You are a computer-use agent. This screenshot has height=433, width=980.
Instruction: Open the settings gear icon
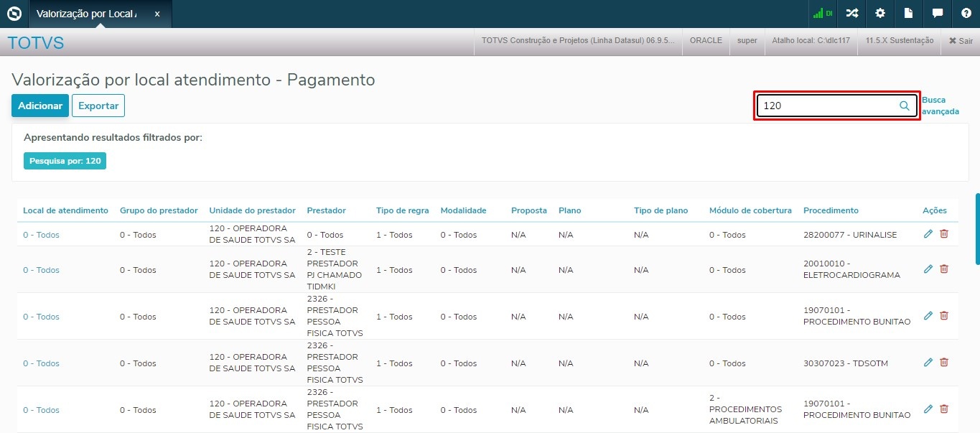tap(880, 14)
